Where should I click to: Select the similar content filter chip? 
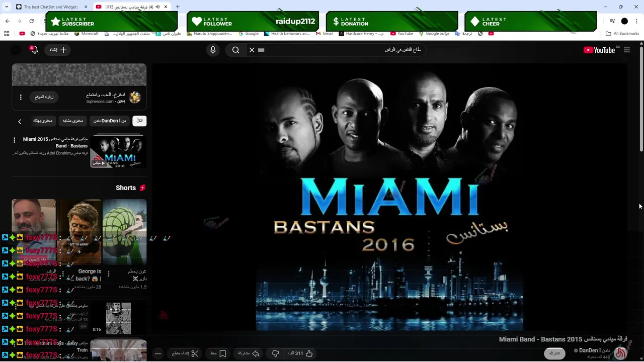[73, 121]
